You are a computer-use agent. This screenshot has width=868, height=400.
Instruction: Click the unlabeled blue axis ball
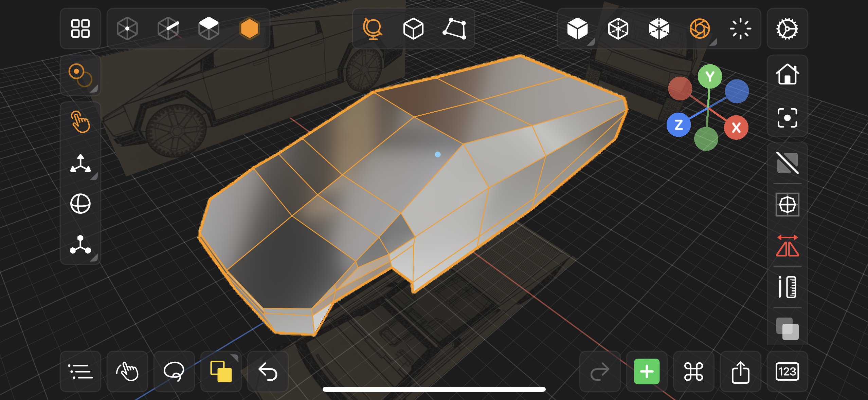tap(737, 91)
